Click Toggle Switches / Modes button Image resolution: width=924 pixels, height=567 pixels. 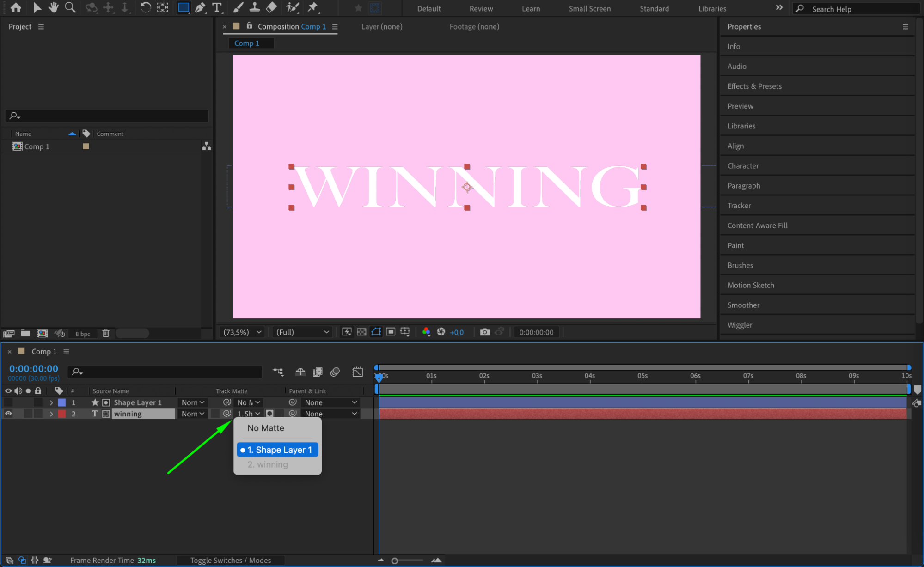230,560
